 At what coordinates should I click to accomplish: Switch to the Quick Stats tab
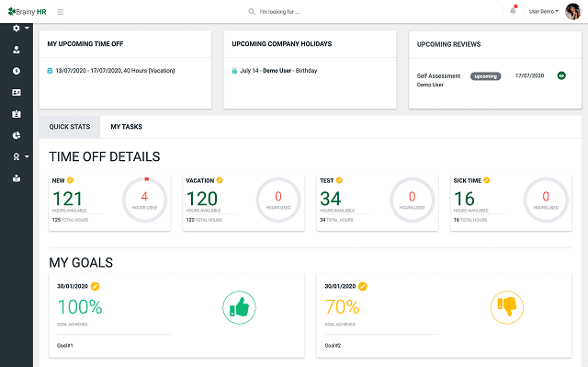click(x=70, y=127)
